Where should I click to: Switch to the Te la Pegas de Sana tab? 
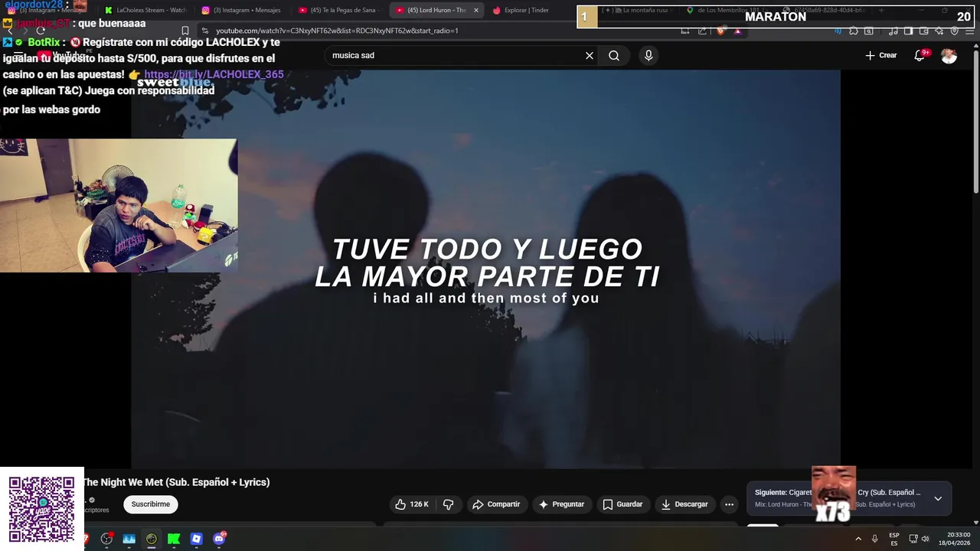339,10
